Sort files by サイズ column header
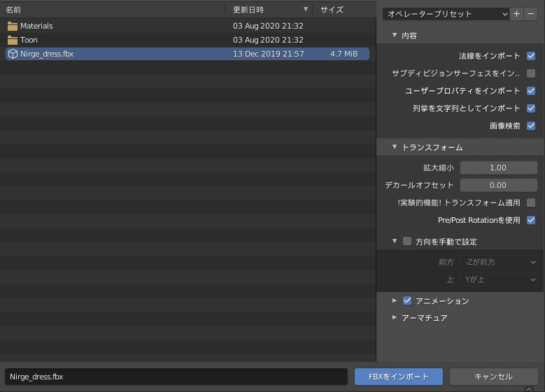Image resolution: width=545 pixels, height=392 pixels. 344,10
